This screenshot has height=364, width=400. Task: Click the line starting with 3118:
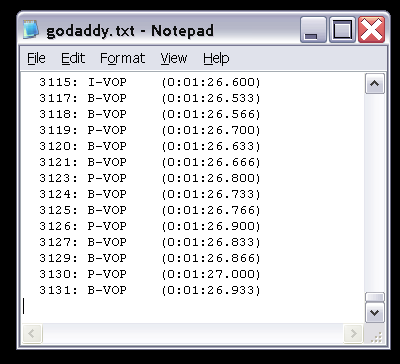[x=149, y=114]
